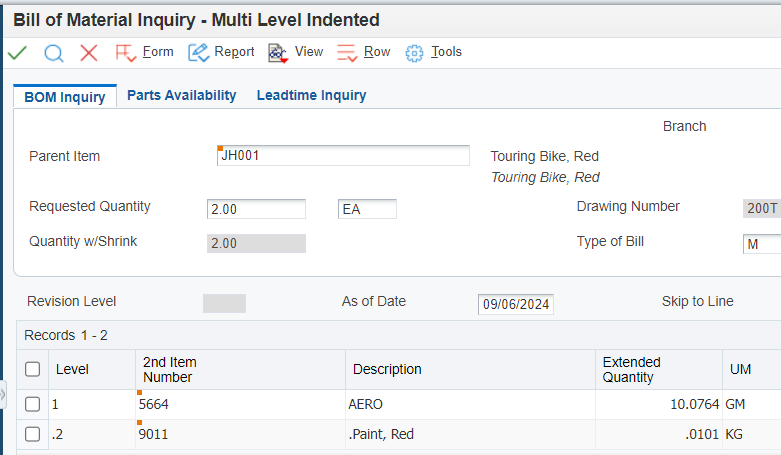Click the Requested Quantity input field
The width and height of the screenshot is (781, 455).
256,209
